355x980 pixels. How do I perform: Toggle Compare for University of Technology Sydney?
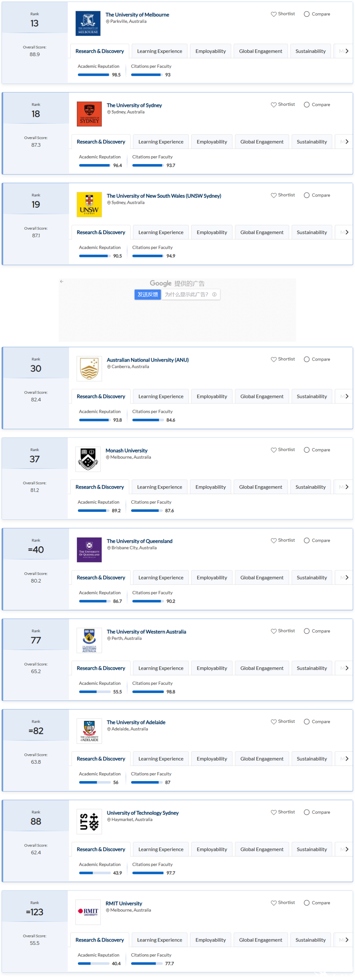[307, 812]
